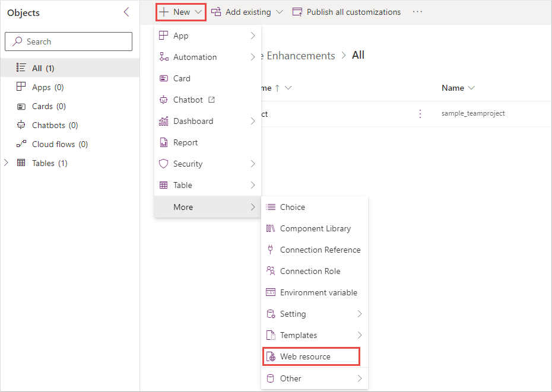
Task: Click the Connection Reference plug icon
Action: coord(271,250)
